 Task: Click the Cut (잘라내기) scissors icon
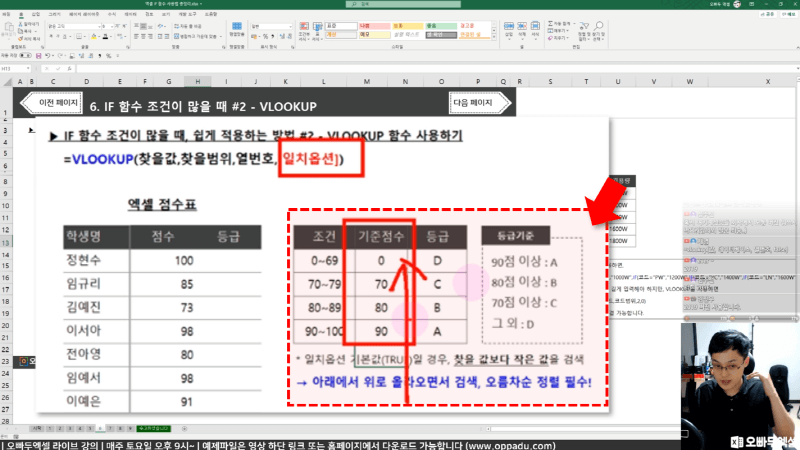[20, 24]
